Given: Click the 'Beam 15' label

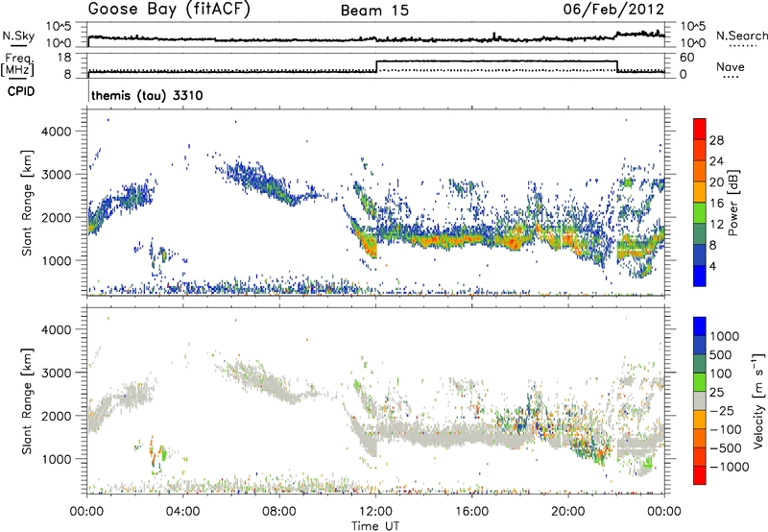Looking at the screenshot, I should [x=374, y=11].
